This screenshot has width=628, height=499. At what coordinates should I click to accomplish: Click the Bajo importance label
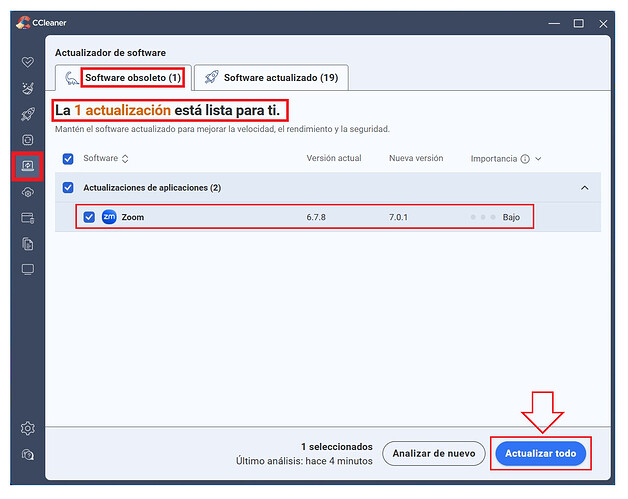pyautogui.click(x=511, y=217)
